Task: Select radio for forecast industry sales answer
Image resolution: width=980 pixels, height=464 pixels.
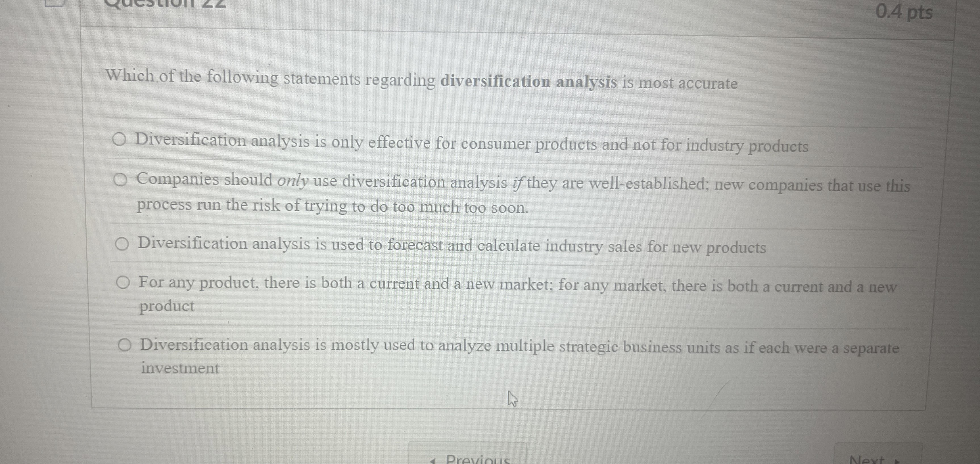Action: coord(122,244)
